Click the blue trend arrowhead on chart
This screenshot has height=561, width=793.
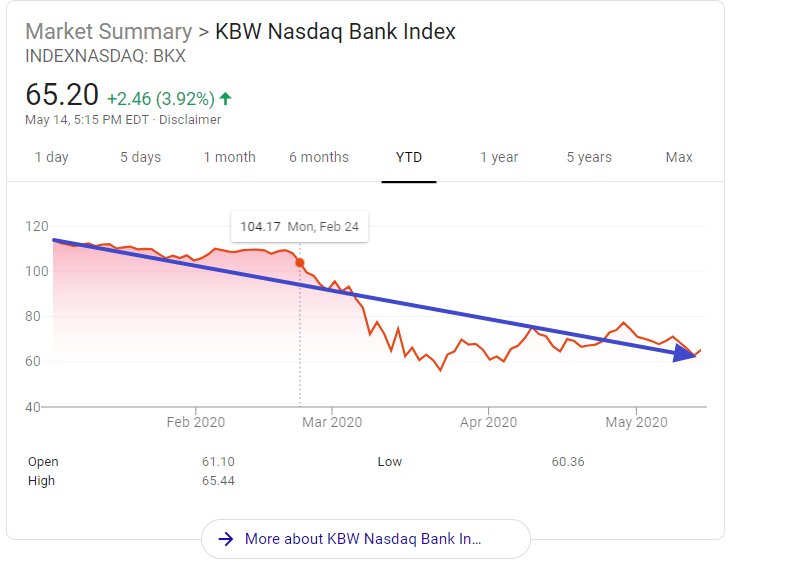click(685, 353)
